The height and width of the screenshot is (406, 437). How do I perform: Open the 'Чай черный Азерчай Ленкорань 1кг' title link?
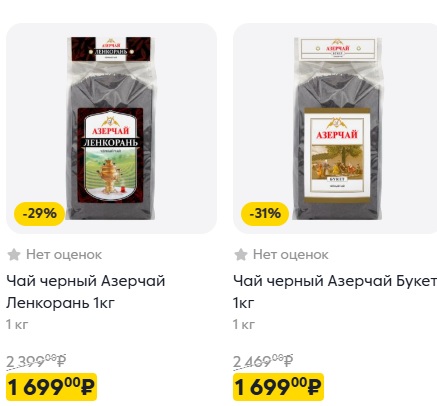(x=86, y=292)
